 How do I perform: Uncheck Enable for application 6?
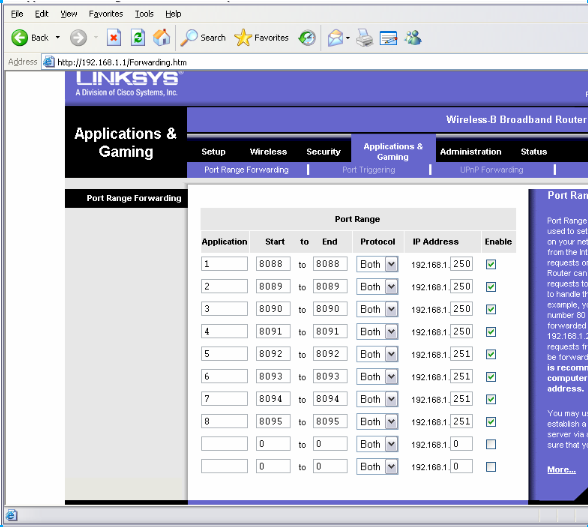tap(490, 377)
